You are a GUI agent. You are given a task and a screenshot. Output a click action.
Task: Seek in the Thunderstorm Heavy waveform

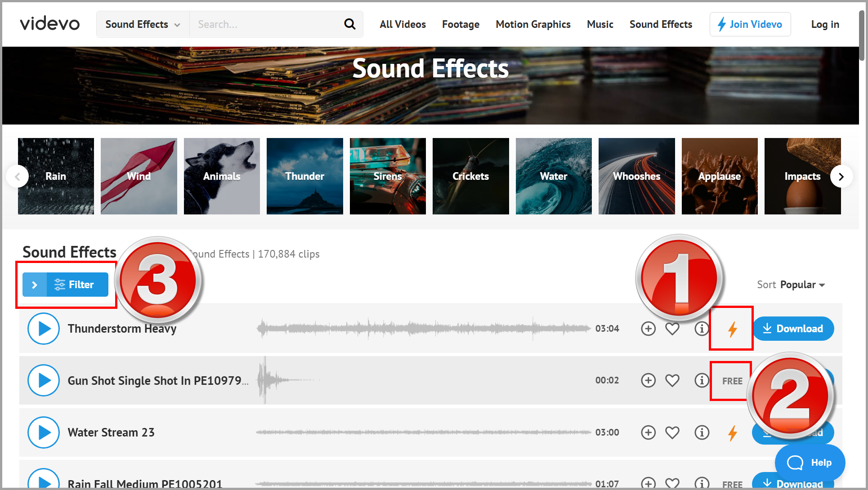(x=423, y=329)
